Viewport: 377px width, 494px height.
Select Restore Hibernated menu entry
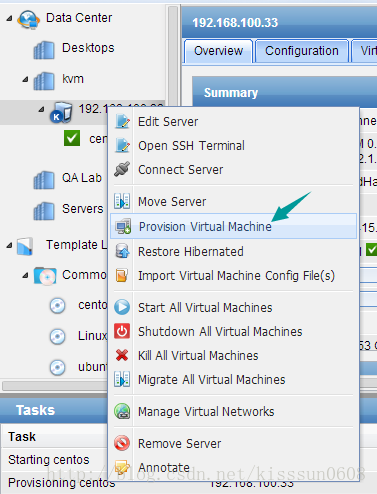click(x=234, y=252)
